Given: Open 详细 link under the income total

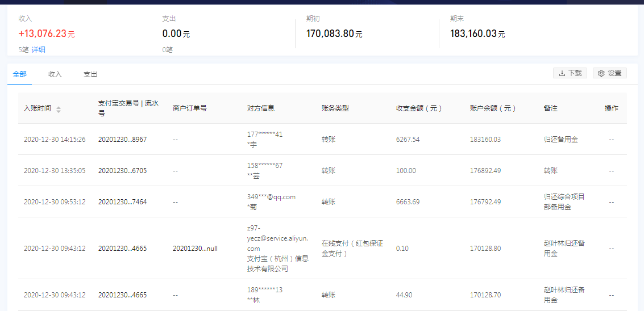Looking at the screenshot, I should coord(39,50).
